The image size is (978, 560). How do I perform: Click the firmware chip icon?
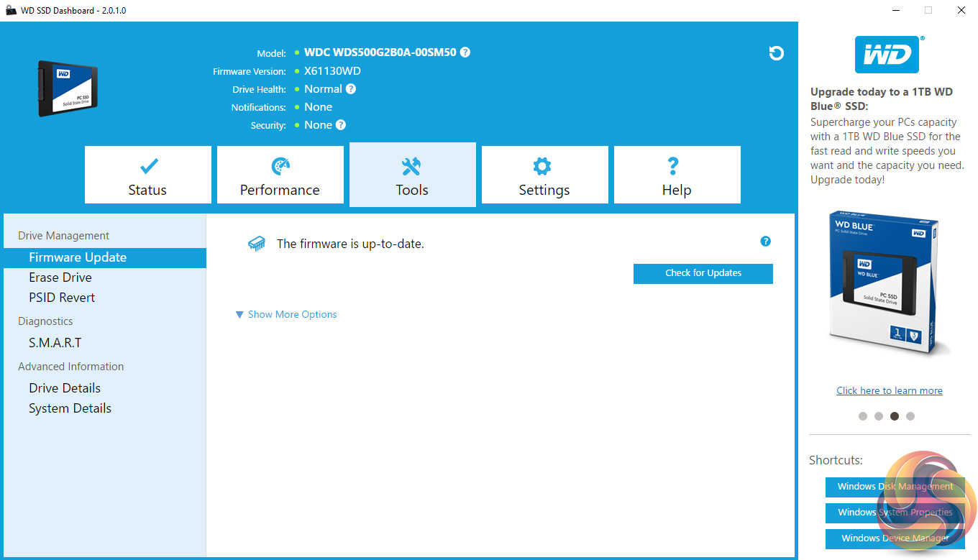[x=257, y=244]
